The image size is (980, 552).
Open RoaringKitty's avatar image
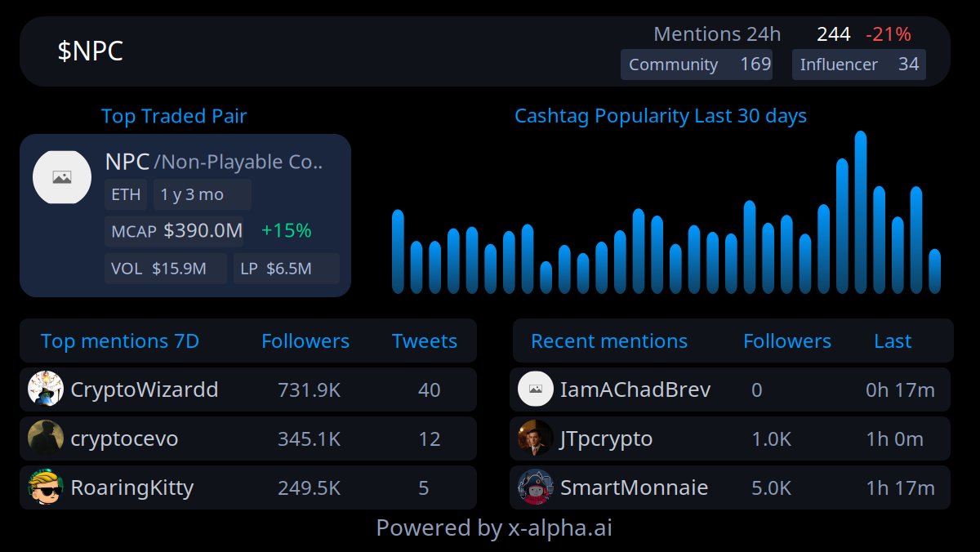46,487
